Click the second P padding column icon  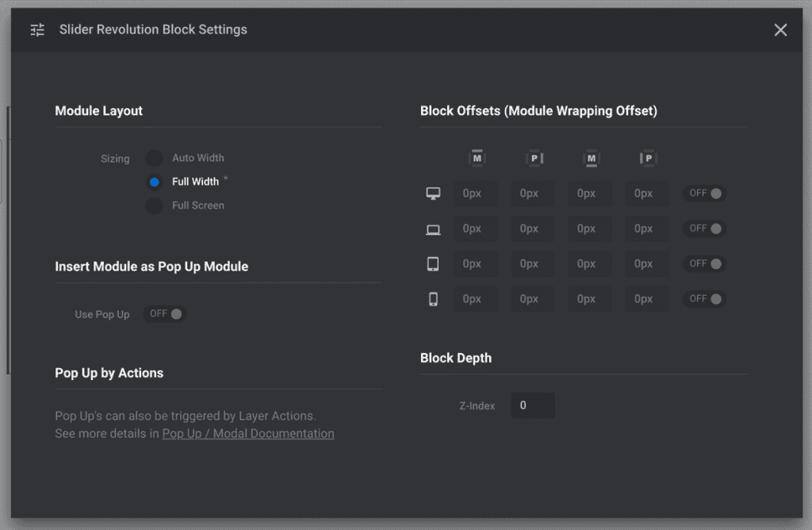coord(649,159)
